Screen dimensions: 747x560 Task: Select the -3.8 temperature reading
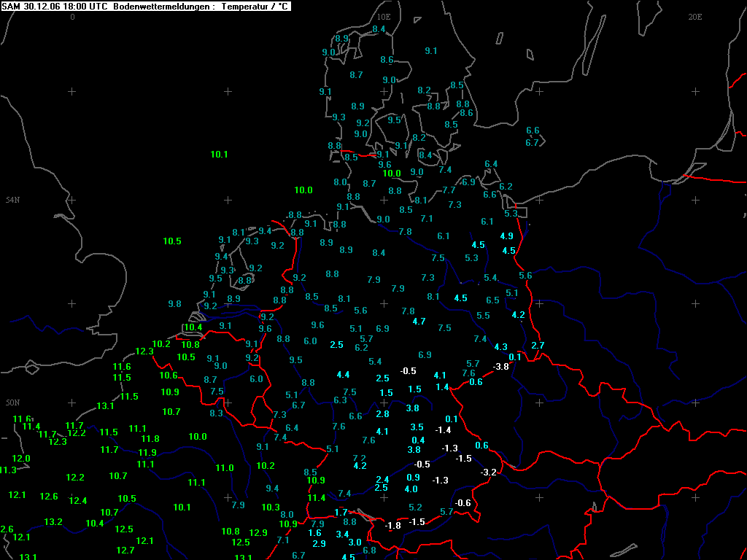click(x=500, y=367)
